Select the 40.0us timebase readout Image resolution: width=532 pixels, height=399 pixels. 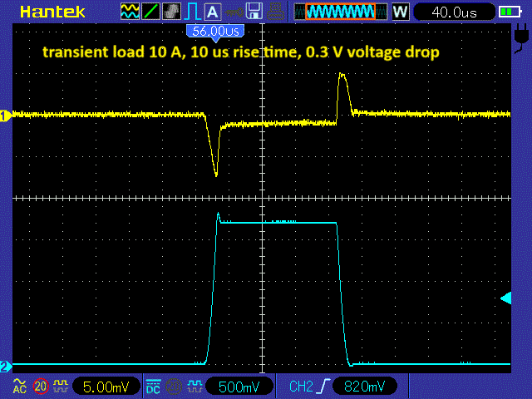click(x=454, y=12)
